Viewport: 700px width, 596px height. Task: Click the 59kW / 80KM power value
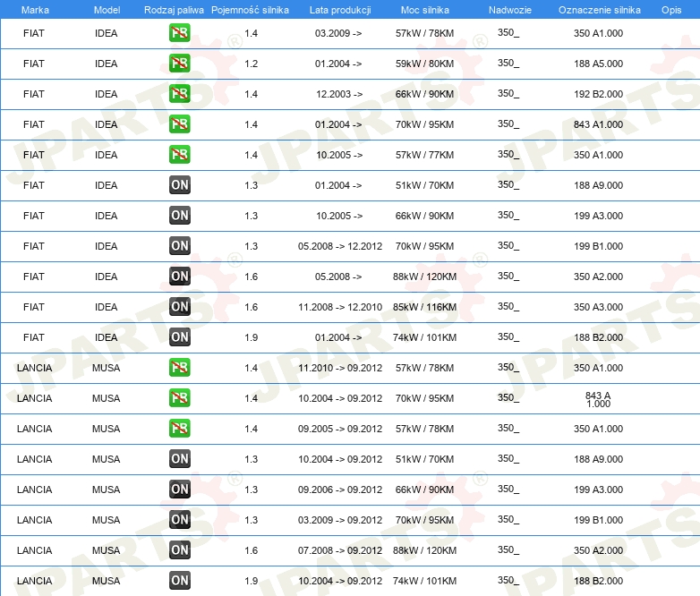424,64
